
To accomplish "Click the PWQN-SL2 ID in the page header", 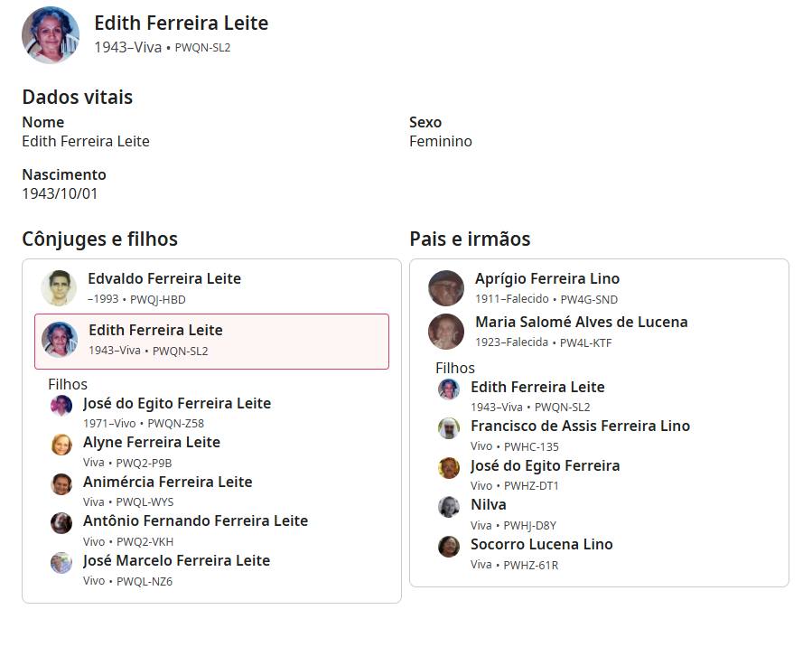I will [x=202, y=48].
